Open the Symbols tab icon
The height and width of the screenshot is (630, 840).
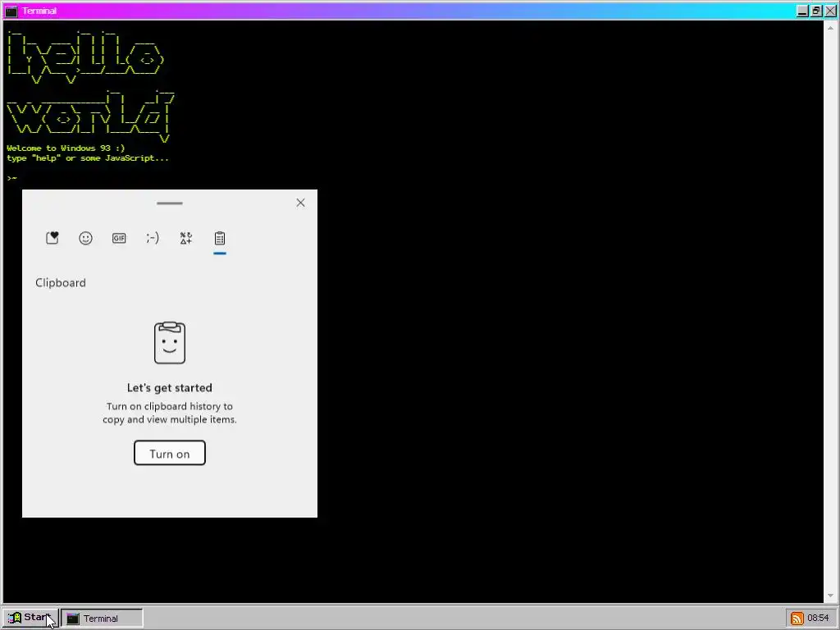point(186,238)
